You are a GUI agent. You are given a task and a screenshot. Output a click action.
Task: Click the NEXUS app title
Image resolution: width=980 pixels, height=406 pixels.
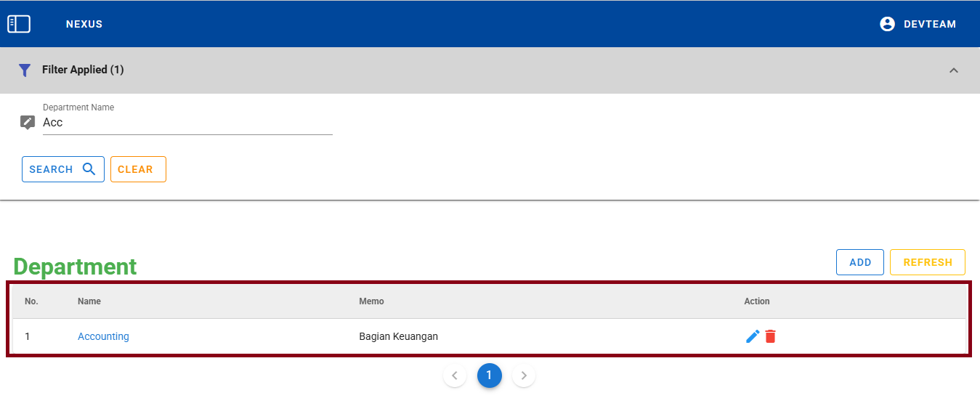[x=84, y=24]
